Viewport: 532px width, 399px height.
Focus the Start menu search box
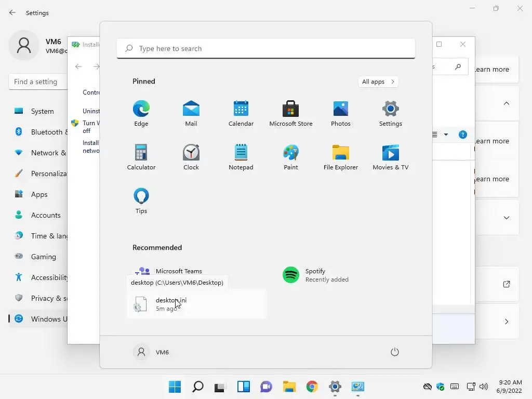pos(266,48)
